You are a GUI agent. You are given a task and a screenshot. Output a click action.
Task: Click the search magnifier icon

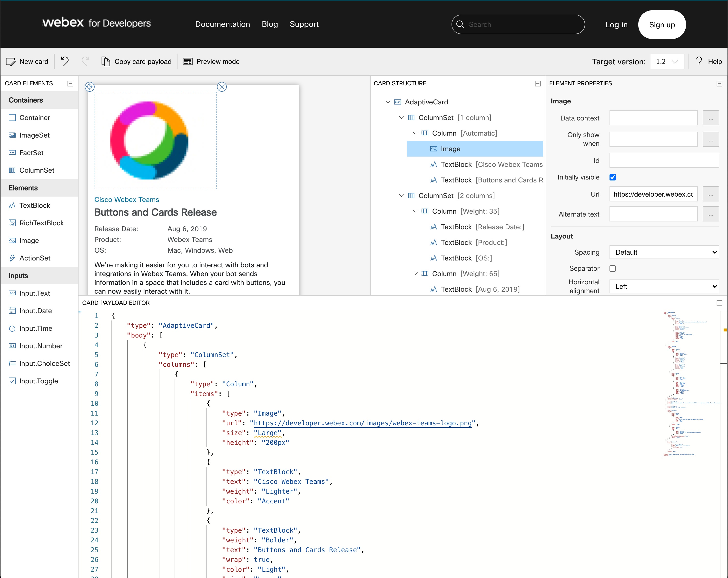pos(460,24)
